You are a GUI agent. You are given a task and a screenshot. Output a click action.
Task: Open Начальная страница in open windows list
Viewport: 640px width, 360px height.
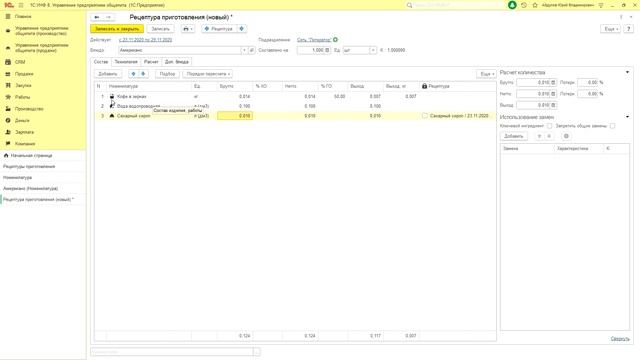point(31,156)
